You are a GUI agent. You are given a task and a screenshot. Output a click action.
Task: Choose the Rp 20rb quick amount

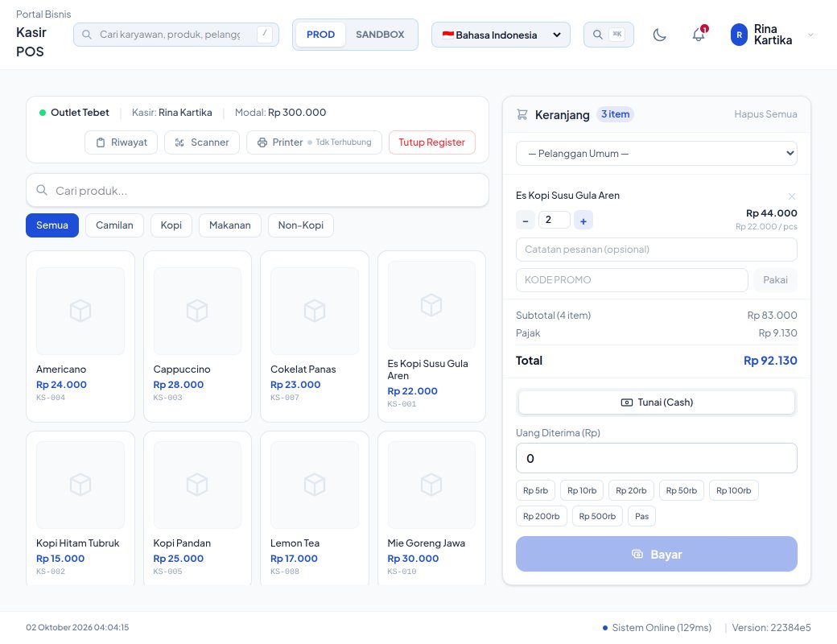coord(631,491)
